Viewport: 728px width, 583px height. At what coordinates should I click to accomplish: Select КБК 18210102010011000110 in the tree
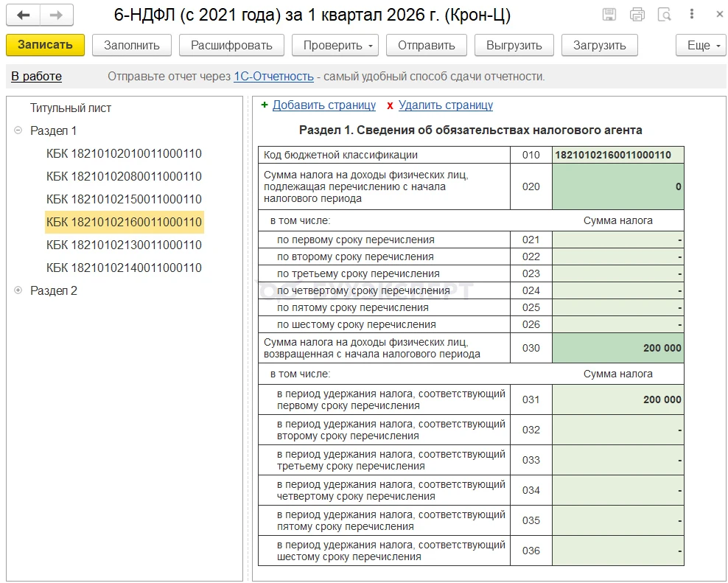(x=124, y=153)
